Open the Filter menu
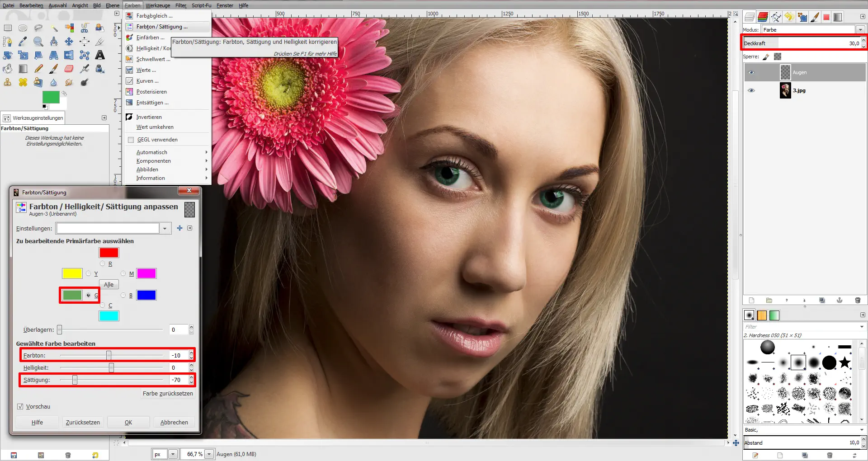Screen dimensions: 868x461 coord(180,5)
